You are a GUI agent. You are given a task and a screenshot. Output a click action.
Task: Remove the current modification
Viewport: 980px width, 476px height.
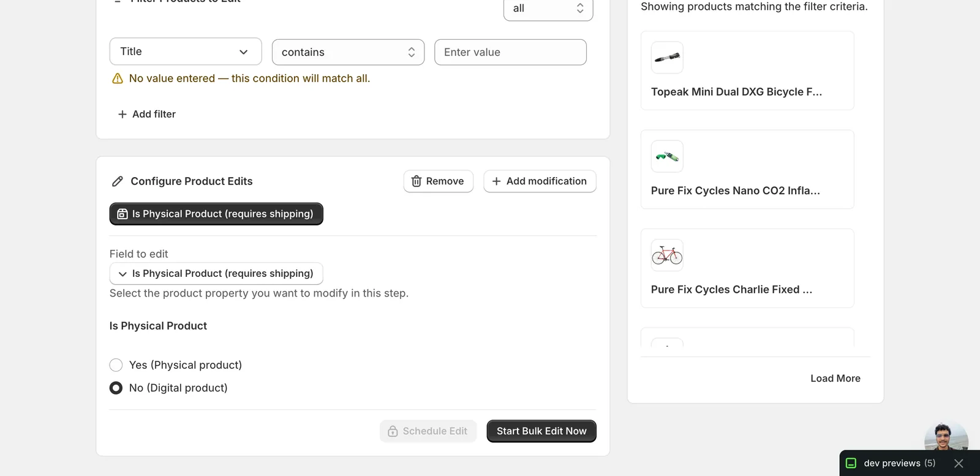(x=439, y=181)
